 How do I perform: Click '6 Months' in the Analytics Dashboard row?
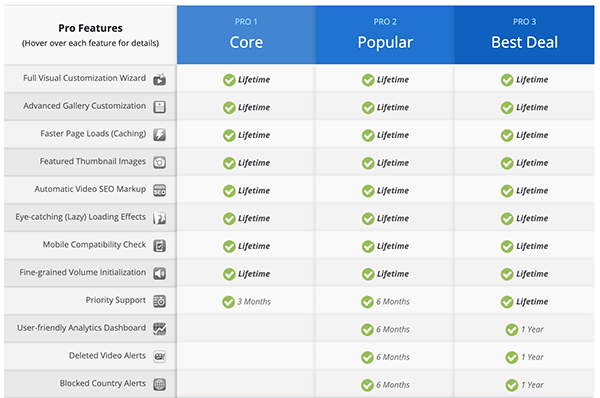click(x=393, y=329)
